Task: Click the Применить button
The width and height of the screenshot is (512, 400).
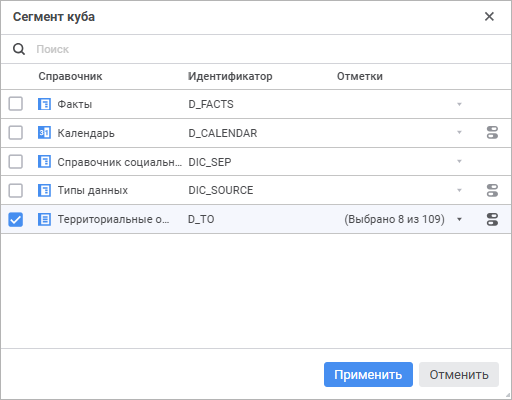Action: [368, 375]
